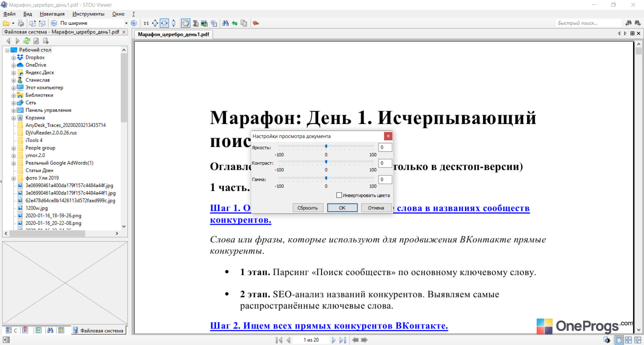The width and height of the screenshot is (644, 345).
Task: Open search with binoculars toolbar icon
Action: pos(225,23)
